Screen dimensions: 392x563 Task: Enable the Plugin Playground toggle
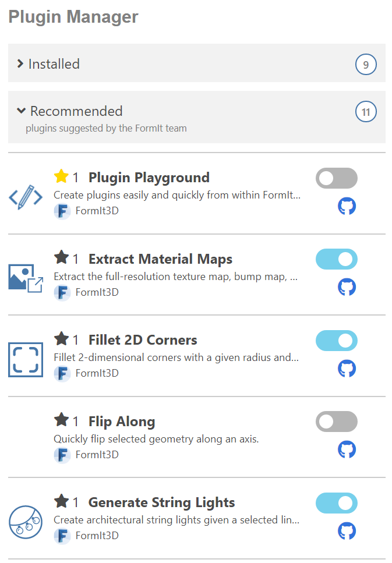click(337, 178)
